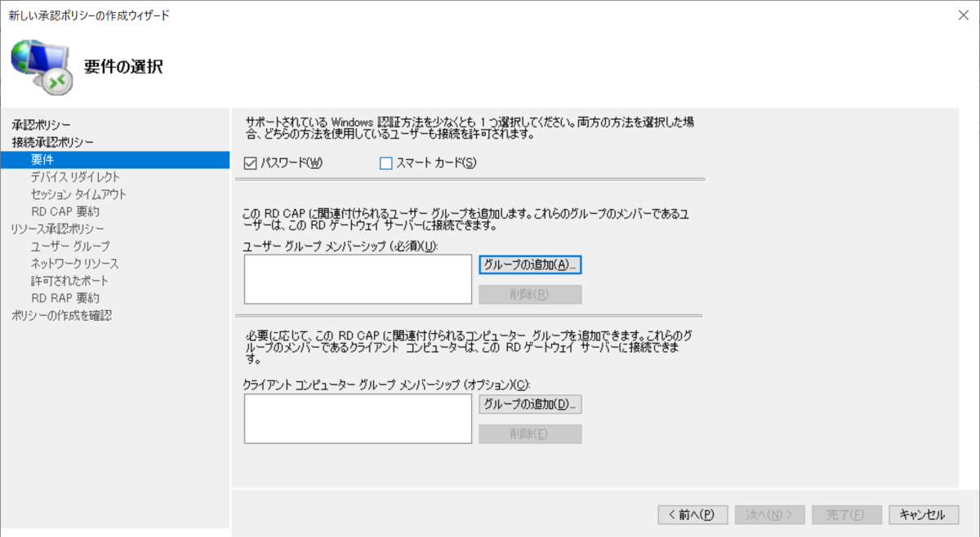
Task: Click 削除 next to the user group list
Action: (x=530, y=293)
